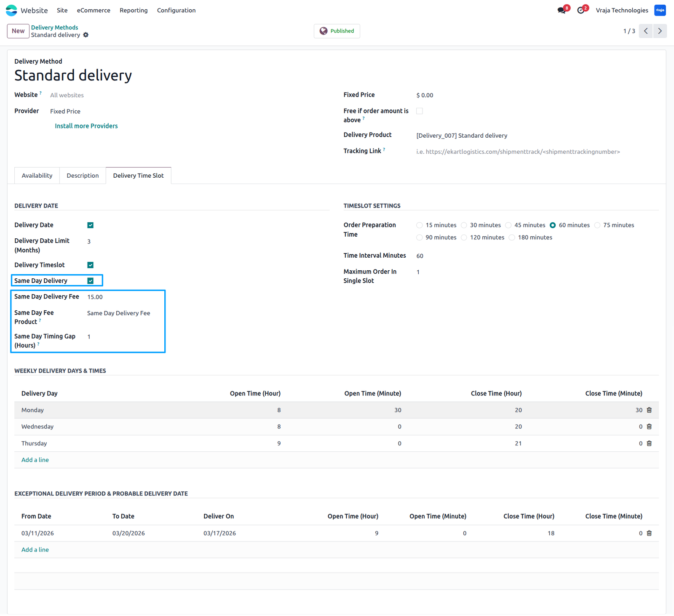Open the Website app logo icon

coord(11,10)
